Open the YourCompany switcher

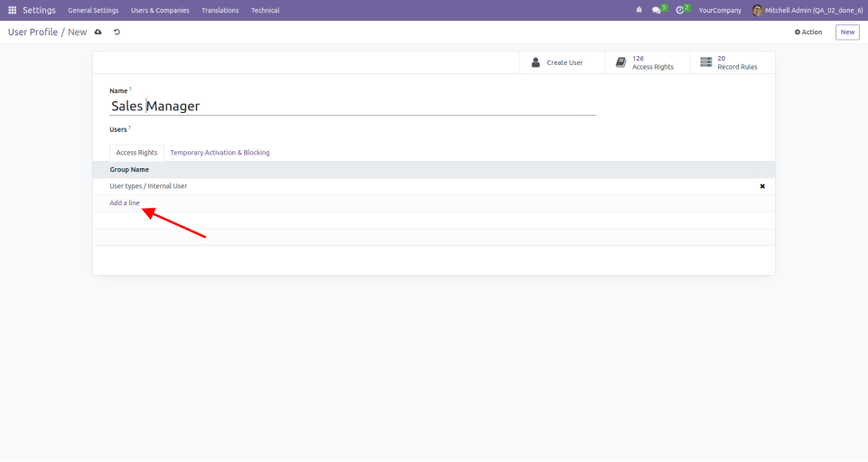coord(720,10)
